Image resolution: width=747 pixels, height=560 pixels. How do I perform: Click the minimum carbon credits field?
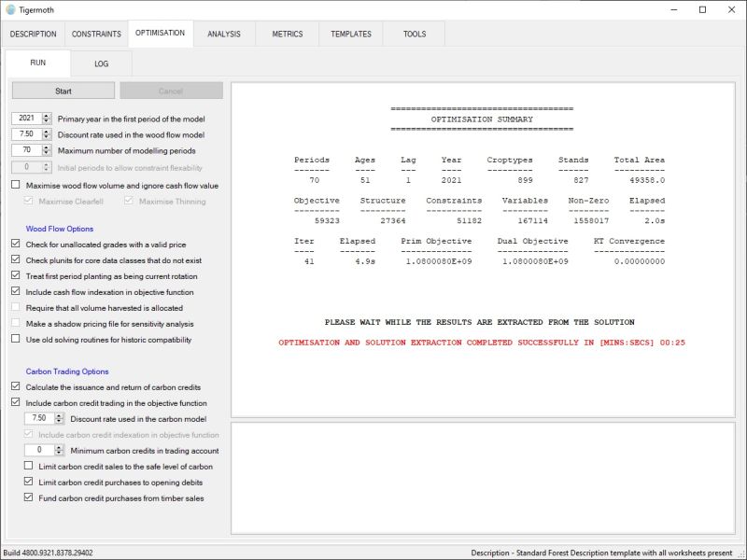click(x=39, y=450)
